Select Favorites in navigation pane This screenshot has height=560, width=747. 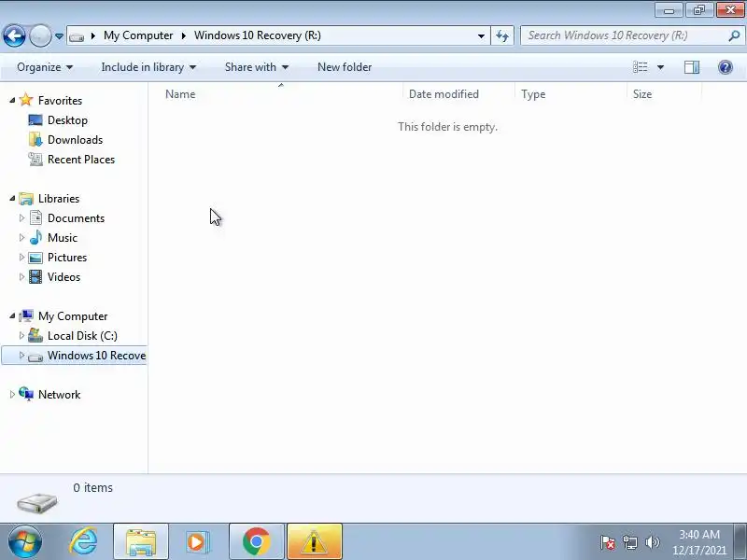pos(60,101)
